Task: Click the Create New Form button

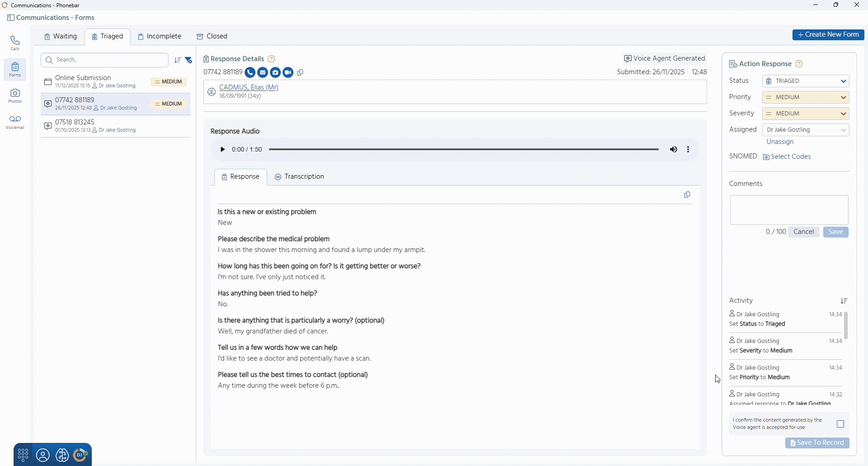Action: pos(828,35)
